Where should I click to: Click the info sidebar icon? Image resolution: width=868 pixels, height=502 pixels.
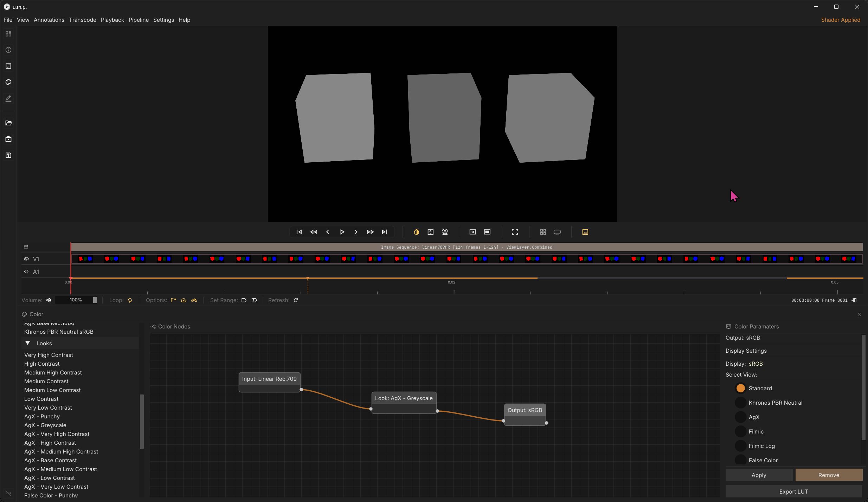8,50
